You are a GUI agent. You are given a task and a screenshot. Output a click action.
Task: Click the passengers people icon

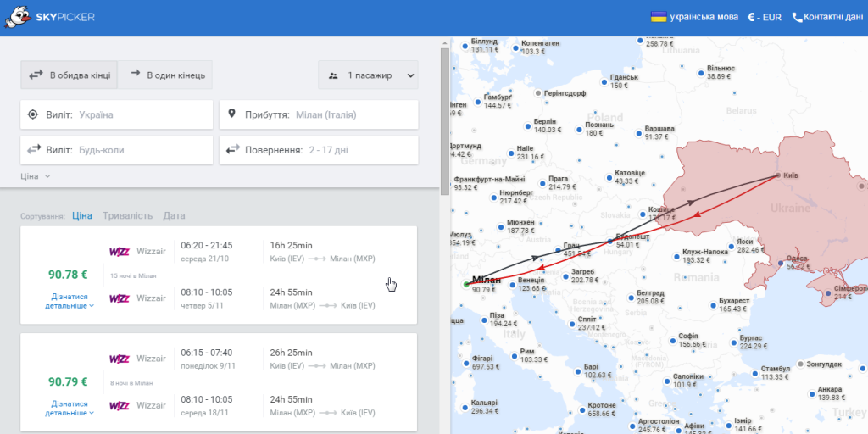(333, 75)
